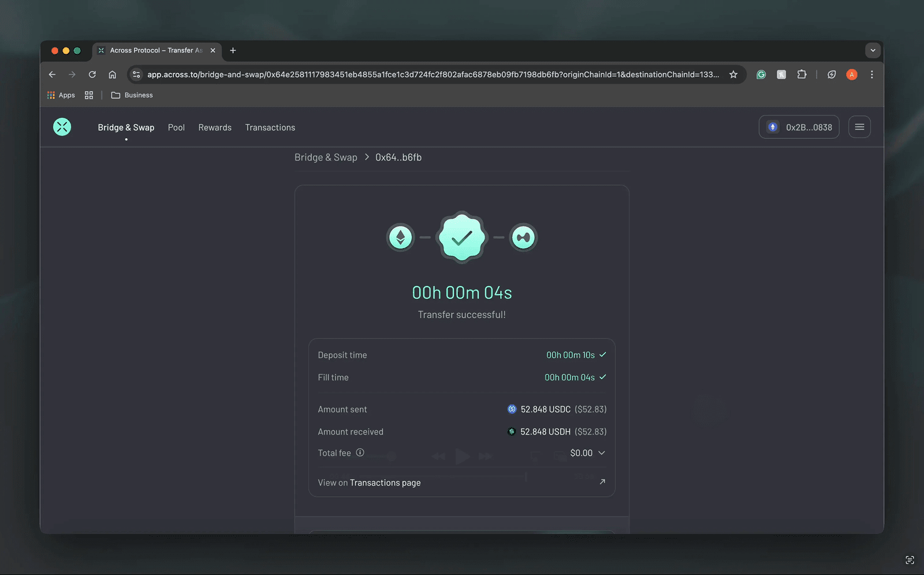Expand the Total fee breakdown chevron
The image size is (924, 575).
point(602,453)
